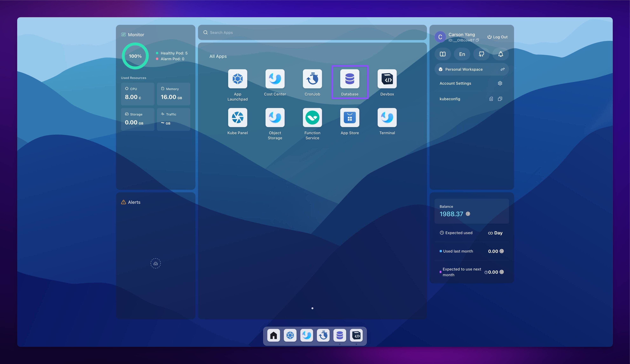Launch the App Store icon
Screen dimensions: 630x364
(x=350, y=118)
